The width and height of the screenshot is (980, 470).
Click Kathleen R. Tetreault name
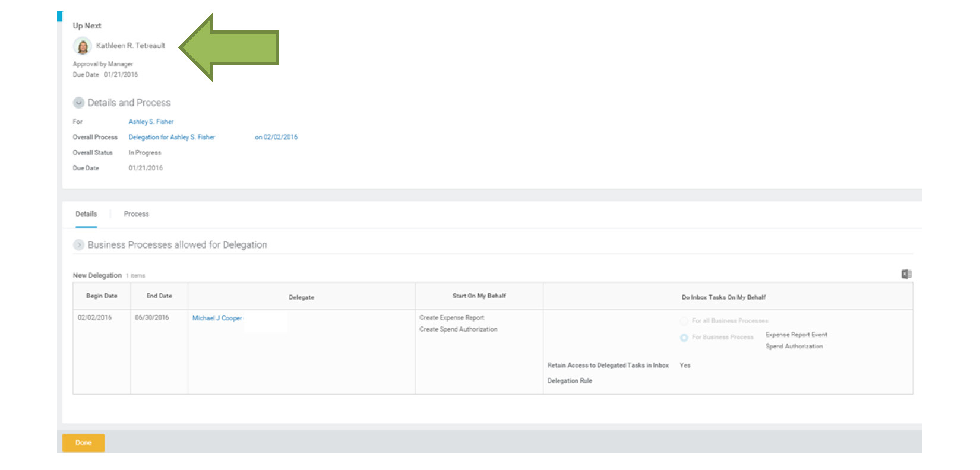(x=131, y=46)
